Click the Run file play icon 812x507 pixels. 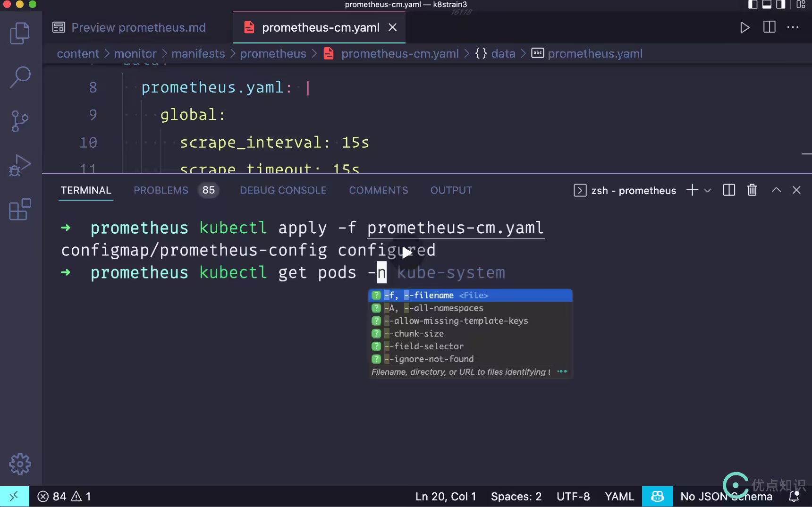[x=744, y=27]
